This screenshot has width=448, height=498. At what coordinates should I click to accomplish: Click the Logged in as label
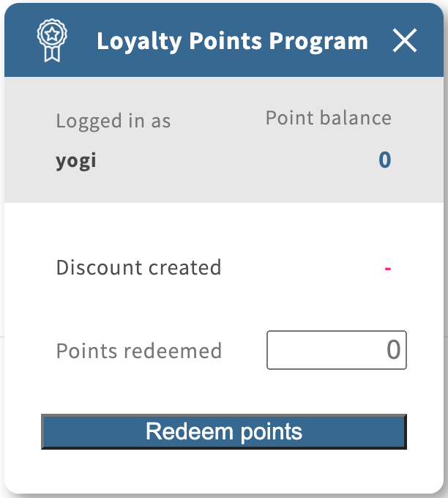113,121
